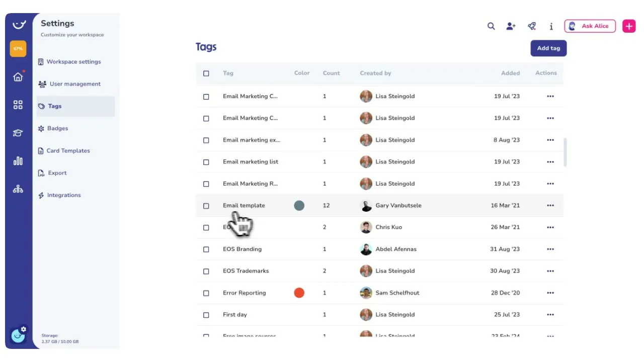Sort the table by Added column header
Screen dimensions: 644x362
point(510,73)
